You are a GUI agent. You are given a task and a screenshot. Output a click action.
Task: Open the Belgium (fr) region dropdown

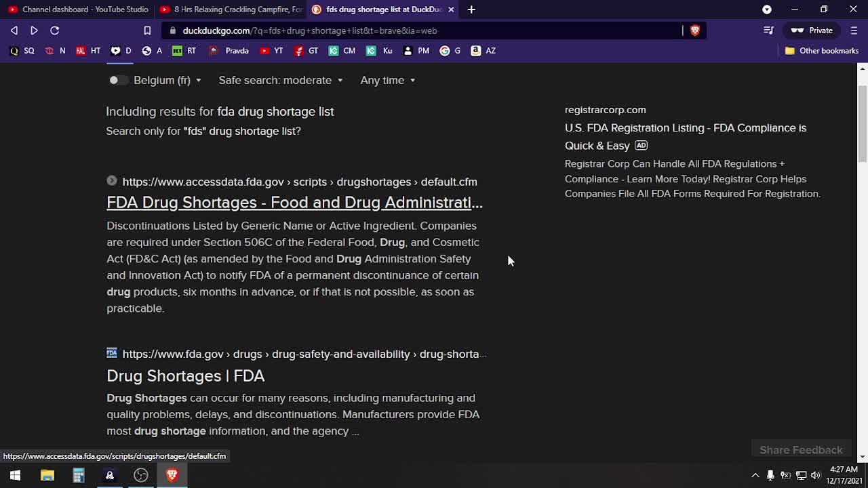coord(167,80)
